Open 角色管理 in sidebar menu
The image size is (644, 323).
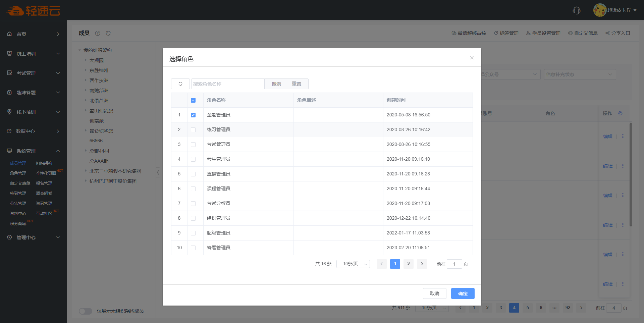click(x=18, y=173)
